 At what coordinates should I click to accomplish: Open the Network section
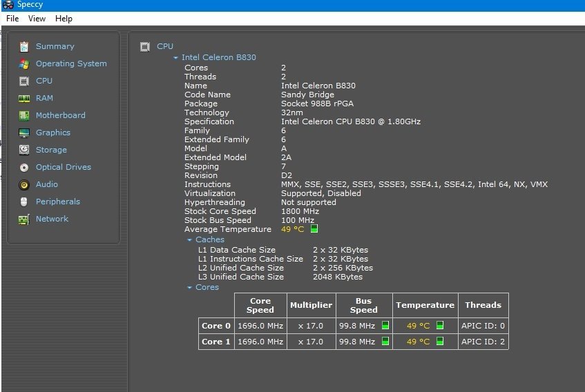(52, 219)
